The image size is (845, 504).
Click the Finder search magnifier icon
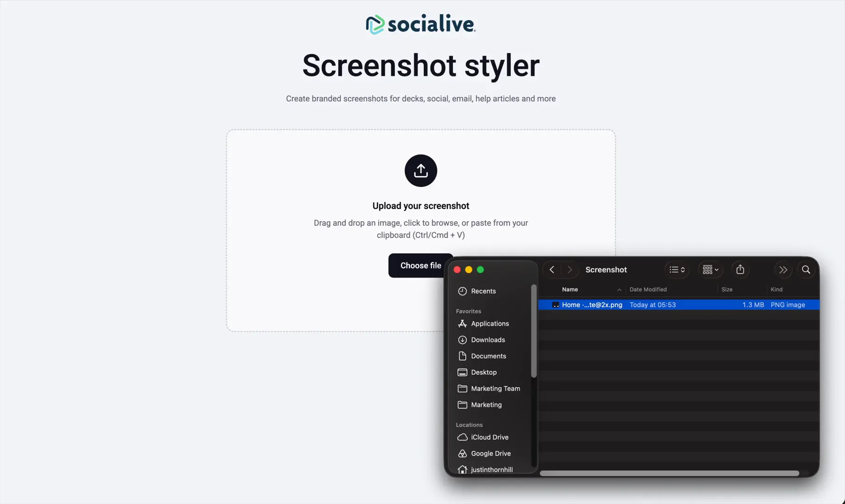pyautogui.click(x=806, y=270)
